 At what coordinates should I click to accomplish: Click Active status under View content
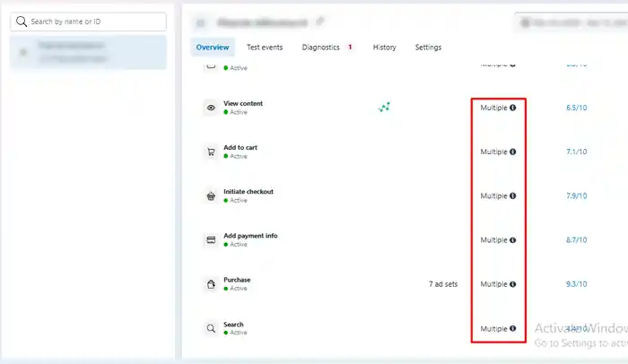pyautogui.click(x=239, y=112)
